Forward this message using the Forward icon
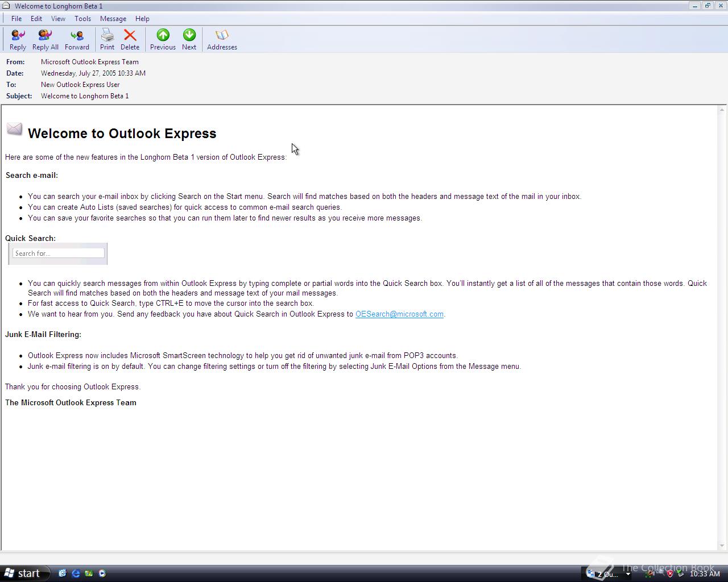Viewport: 728px width, 582px height. [77, 40]
